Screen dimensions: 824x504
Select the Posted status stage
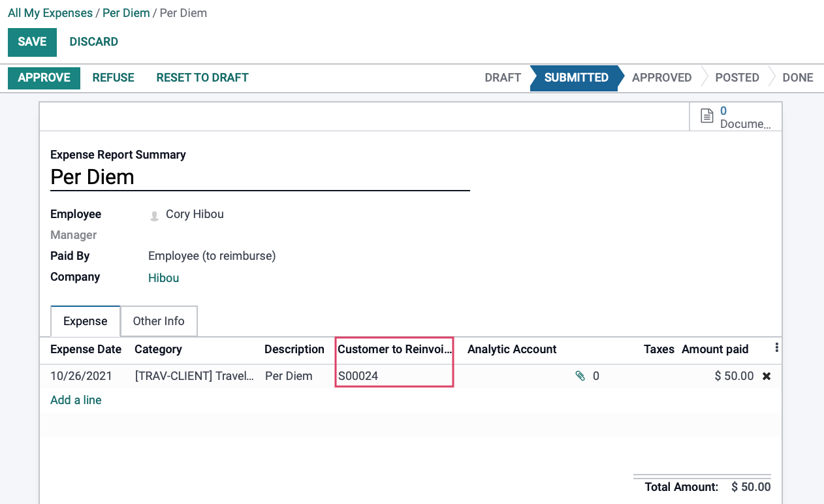tap(737, 78)
